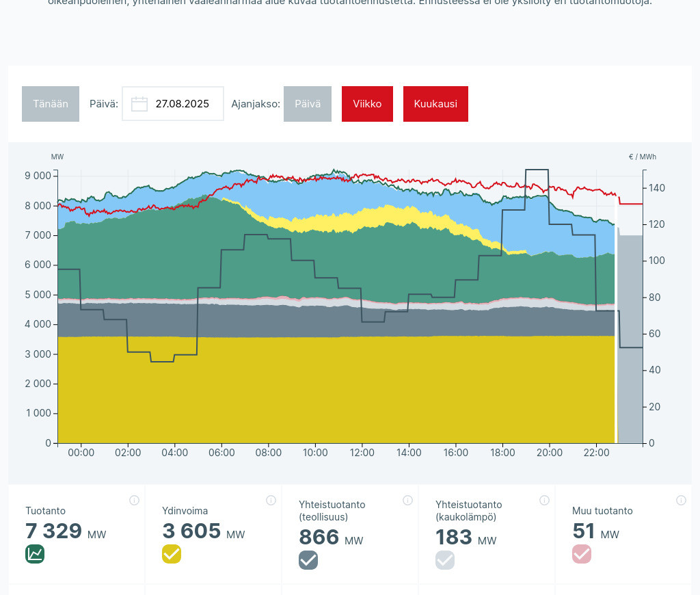Enable Yhteistuotanto (kaukolämpö) checkbox

445,560
